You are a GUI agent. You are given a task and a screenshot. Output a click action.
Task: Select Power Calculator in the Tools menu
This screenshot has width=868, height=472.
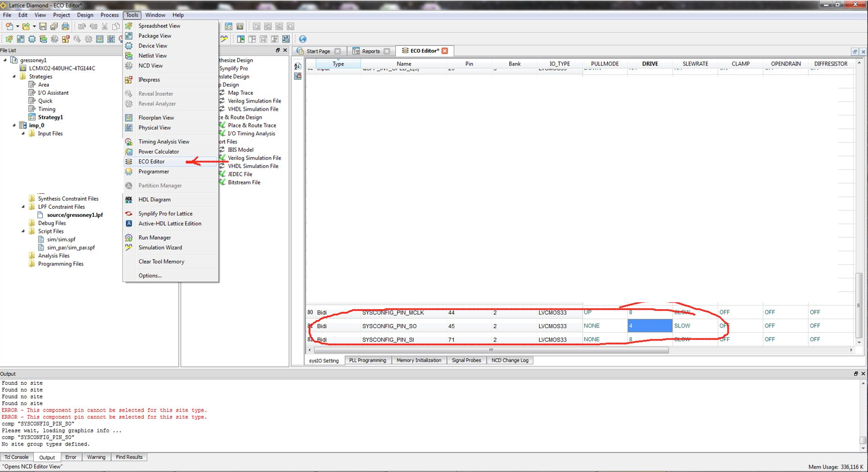[171, 151]
